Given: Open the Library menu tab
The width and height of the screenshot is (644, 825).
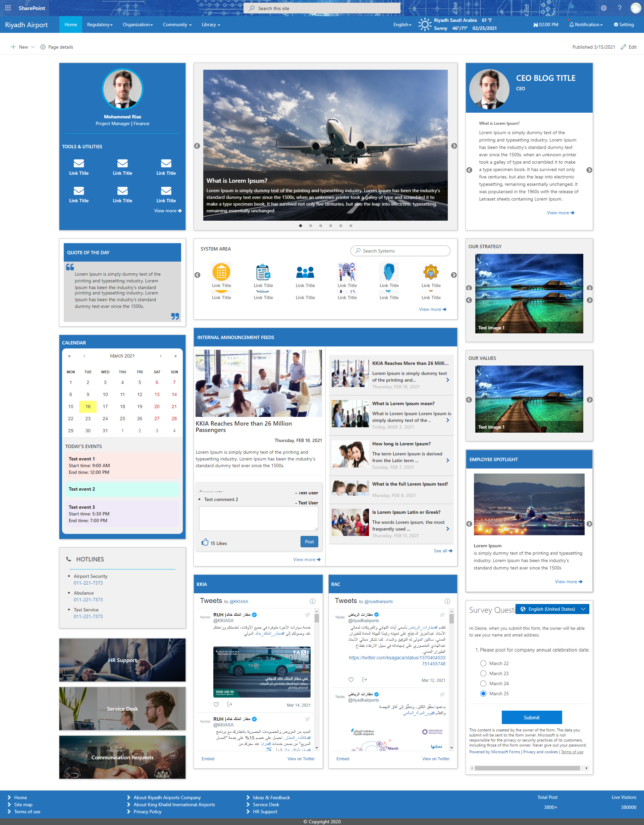Looking at the screenshot, I should click(x=211, y=24).
